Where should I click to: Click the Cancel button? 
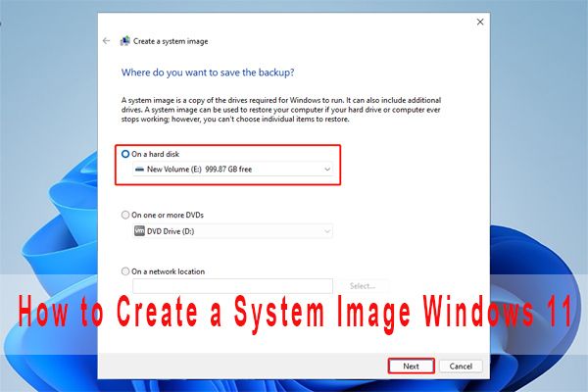(x=461, y=367)
